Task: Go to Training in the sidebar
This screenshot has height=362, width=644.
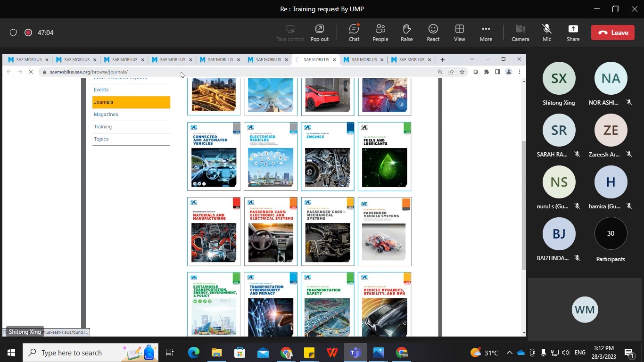Action: [x=103, y=127]
